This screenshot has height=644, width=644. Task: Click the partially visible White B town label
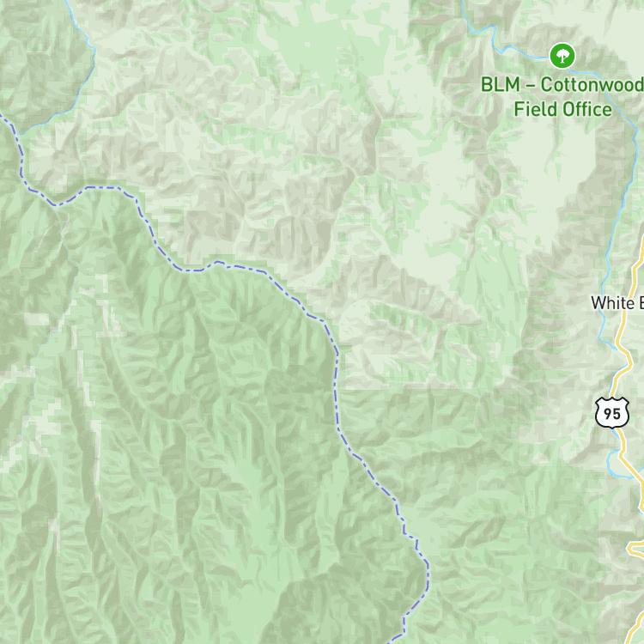[617, 303]
